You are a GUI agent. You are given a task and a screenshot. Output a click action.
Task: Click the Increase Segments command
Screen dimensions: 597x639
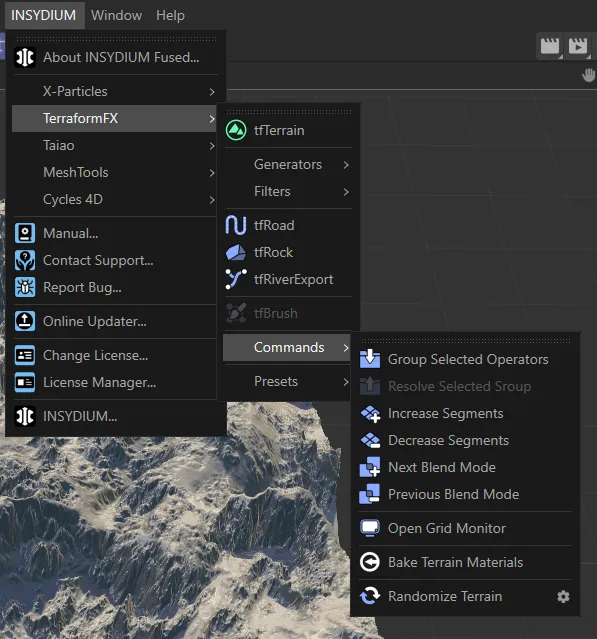[465, 413]
